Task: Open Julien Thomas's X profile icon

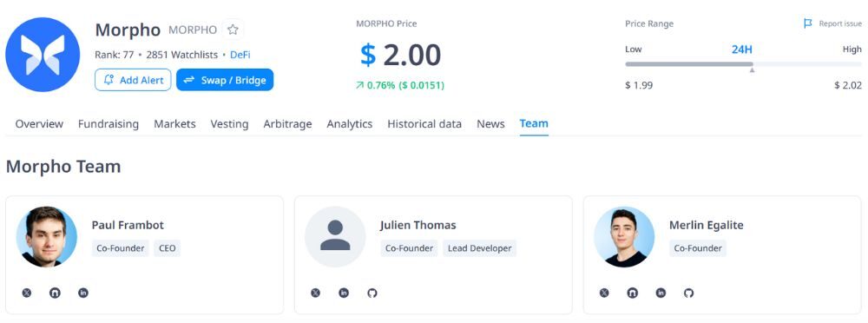Action: tap(316, 293)
